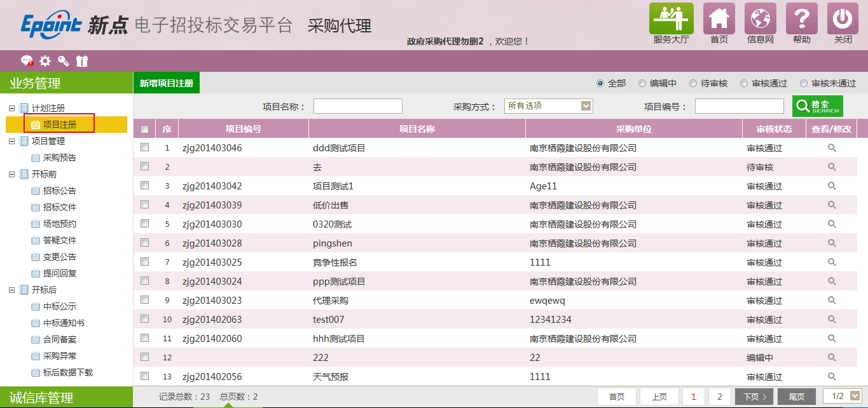Open the 服务大厅 icon at top right
Viewport: 868px width, 408px height.
point(671,19)
